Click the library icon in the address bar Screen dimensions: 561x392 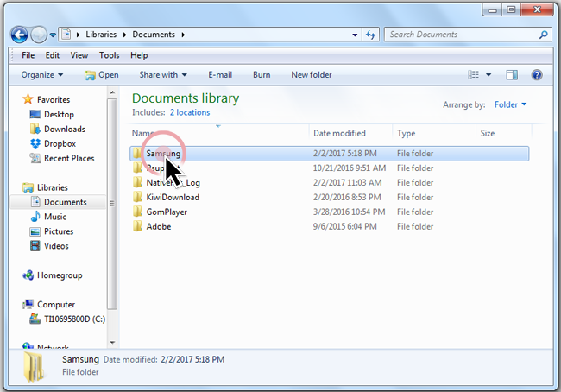click(x=66, y=35)
